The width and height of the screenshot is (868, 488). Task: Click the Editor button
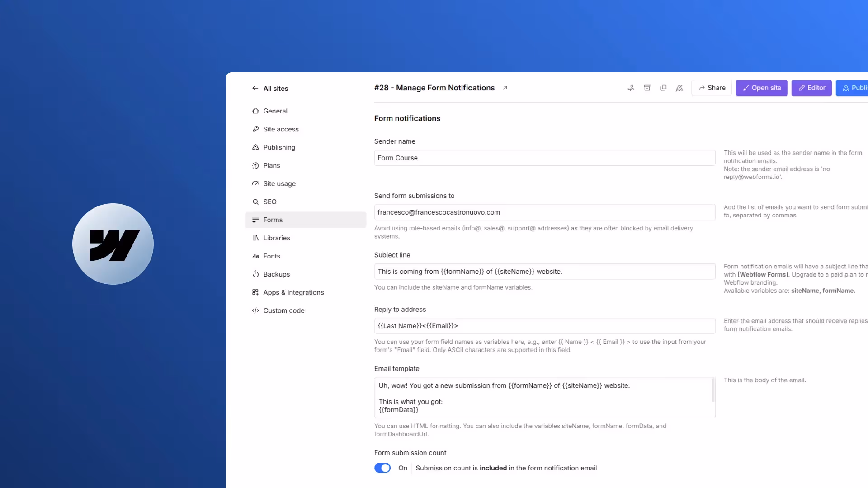pyautogui.click(x=811, y=88)
